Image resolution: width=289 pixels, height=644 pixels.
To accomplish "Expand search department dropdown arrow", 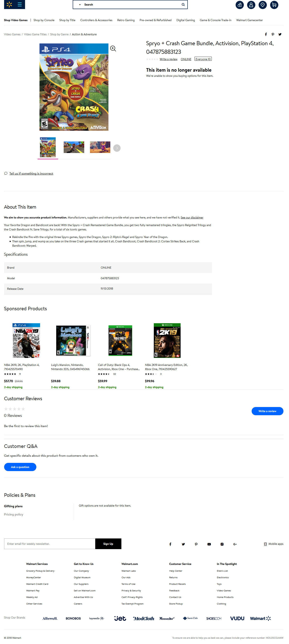I will pos(80,5).
